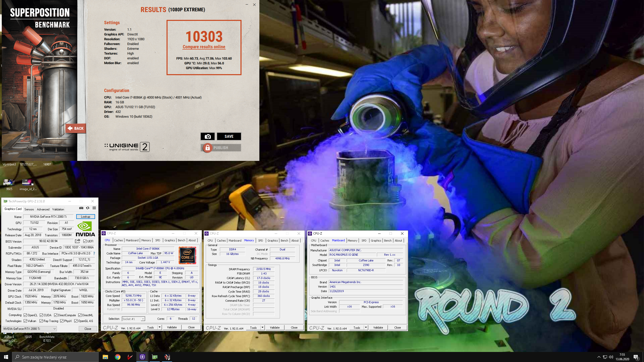This screenshot has width=644, height=362.
Task: Open the GPU-Z graphics card selector dropdown
Action: pyautogui.click(x=29, y=329)
